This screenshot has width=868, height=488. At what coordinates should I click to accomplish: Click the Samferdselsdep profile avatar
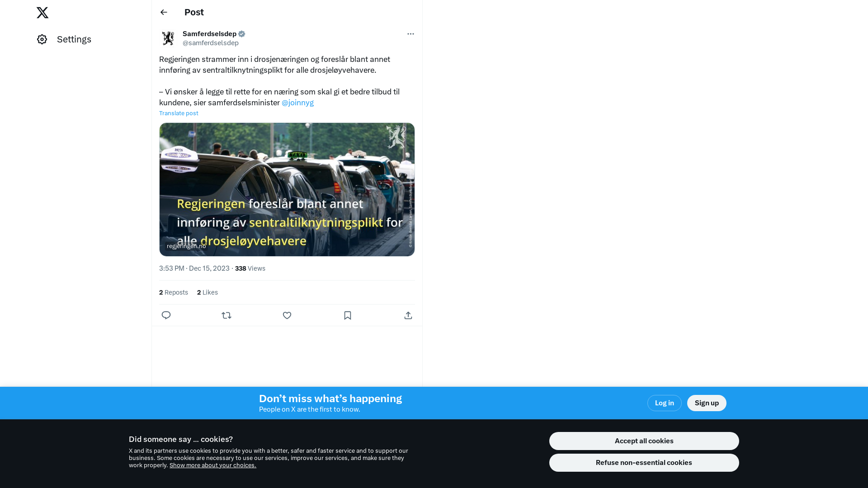coord(168,38)
